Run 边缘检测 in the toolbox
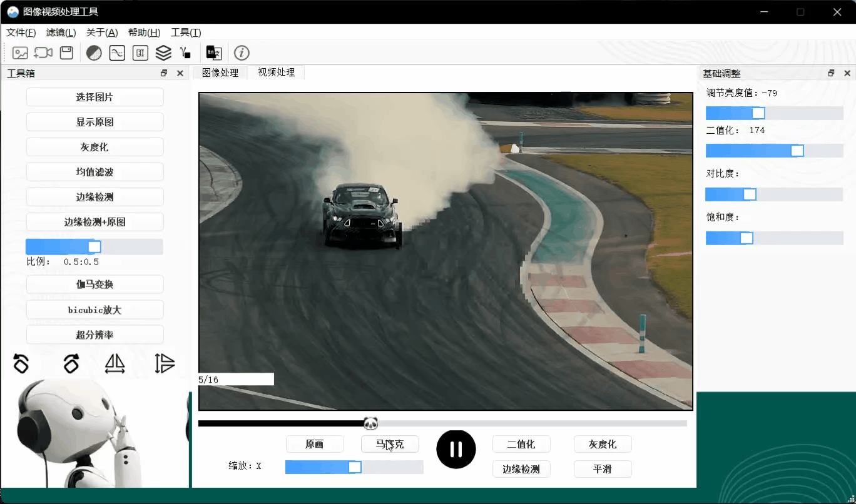 [x=95, y=197]
